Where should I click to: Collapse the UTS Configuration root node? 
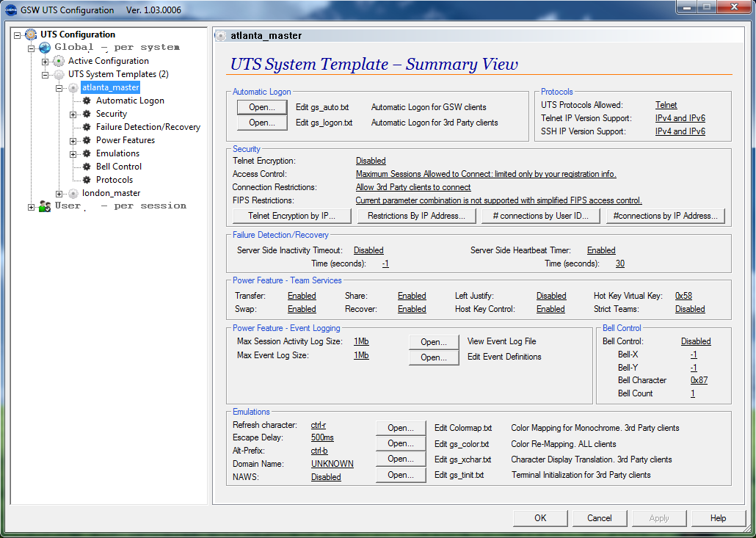pos(18,34)
